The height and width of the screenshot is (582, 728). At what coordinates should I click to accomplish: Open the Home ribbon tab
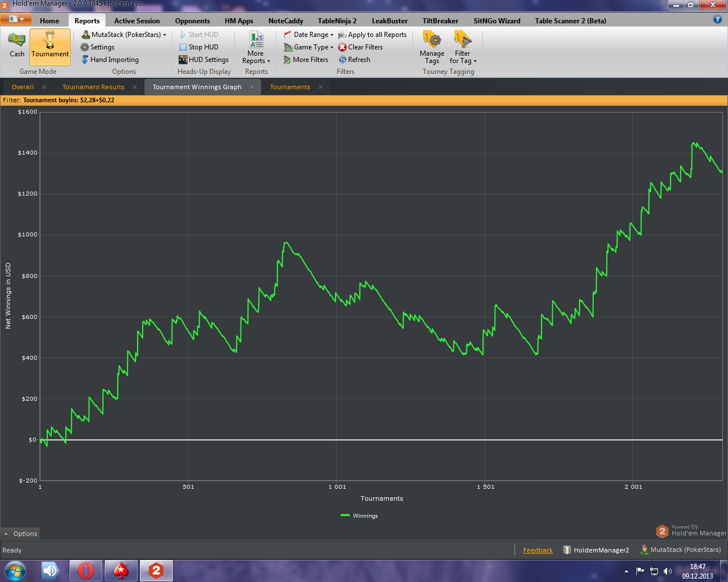[x=49, y=21]
